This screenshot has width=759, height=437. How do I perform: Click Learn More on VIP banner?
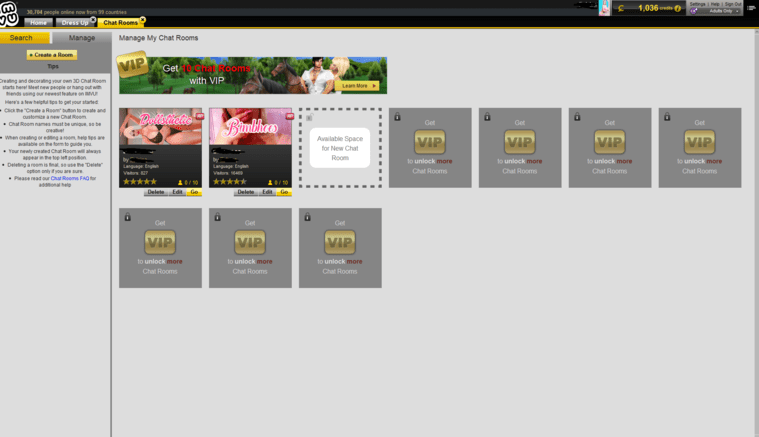coord(357,86)
